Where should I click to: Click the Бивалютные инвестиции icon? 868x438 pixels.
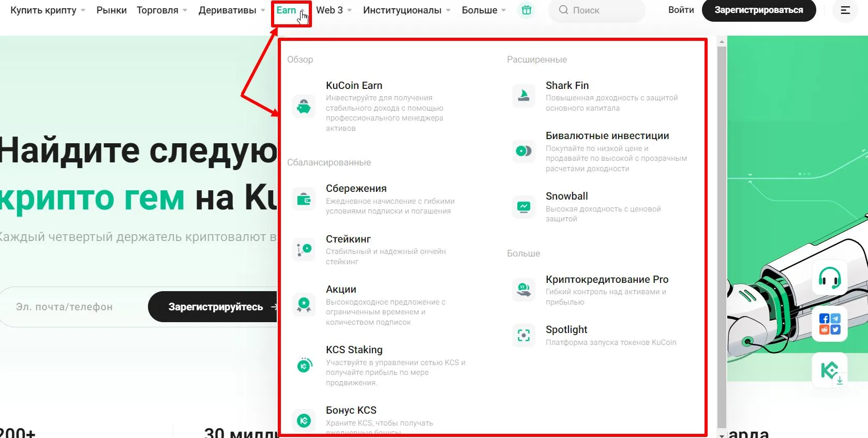coord(523,152)
